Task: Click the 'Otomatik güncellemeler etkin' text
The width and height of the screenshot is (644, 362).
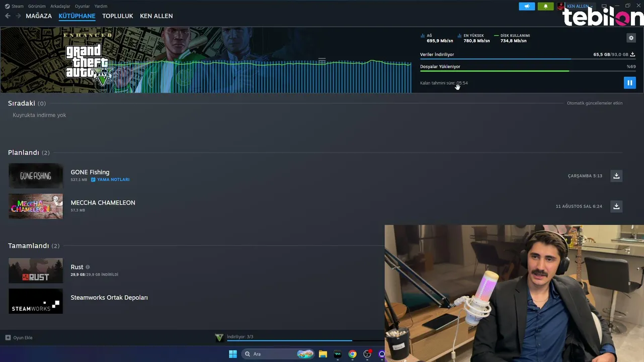Action: (x=595, y=103)
